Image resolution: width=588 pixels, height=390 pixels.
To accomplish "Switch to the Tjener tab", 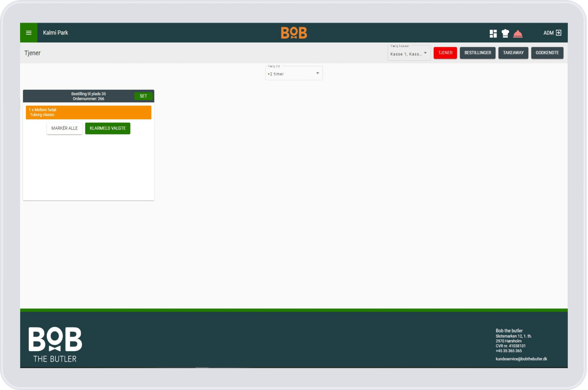I will click(445, 53).
